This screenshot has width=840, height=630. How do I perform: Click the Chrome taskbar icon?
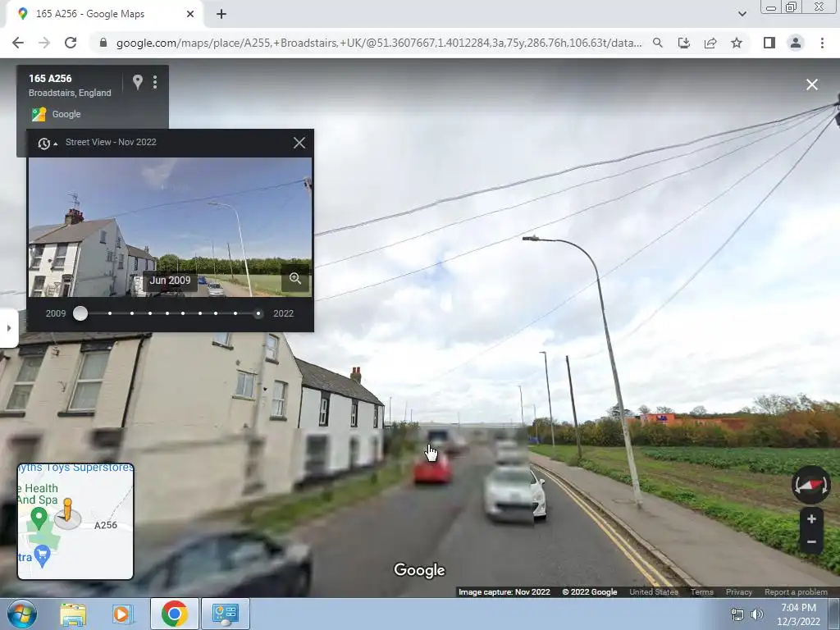coord(175,614)
